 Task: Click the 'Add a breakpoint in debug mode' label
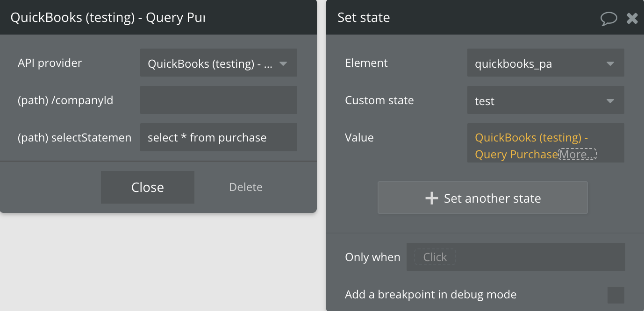click(430, 295)
